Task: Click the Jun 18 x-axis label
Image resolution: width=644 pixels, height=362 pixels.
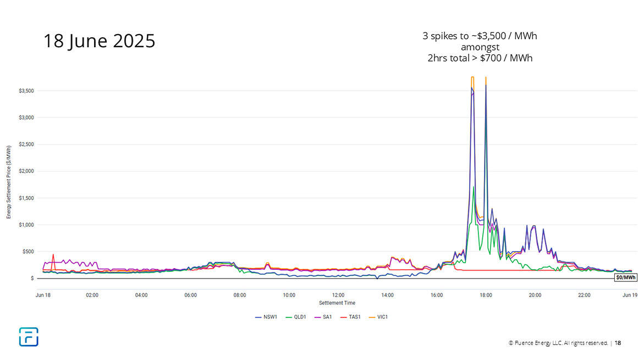Action: coord(43,295)
